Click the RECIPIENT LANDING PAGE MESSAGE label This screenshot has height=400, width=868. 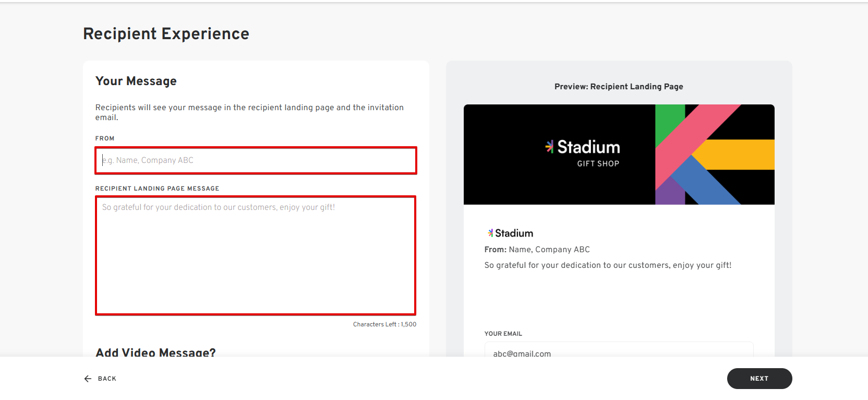(x=157, y=189)
